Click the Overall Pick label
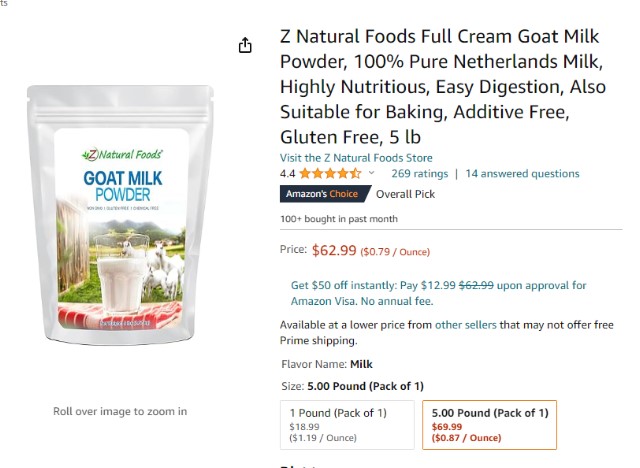Screen dimensions: 640x468 (405, 194)
